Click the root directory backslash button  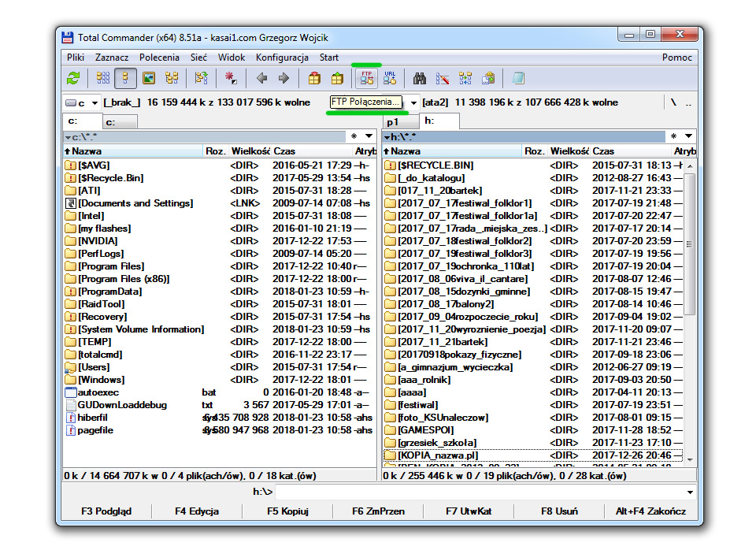click(x=673, y=102)
